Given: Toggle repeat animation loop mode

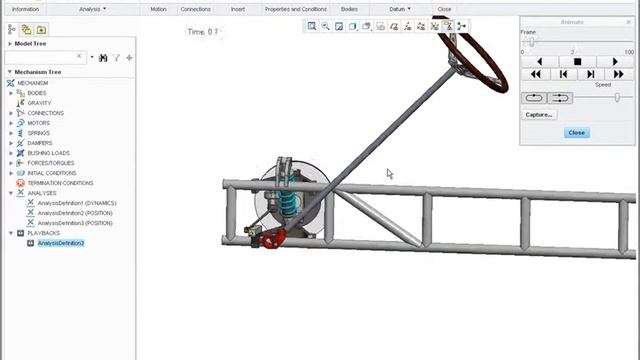Looking at the screenshot, I should 534,98.
